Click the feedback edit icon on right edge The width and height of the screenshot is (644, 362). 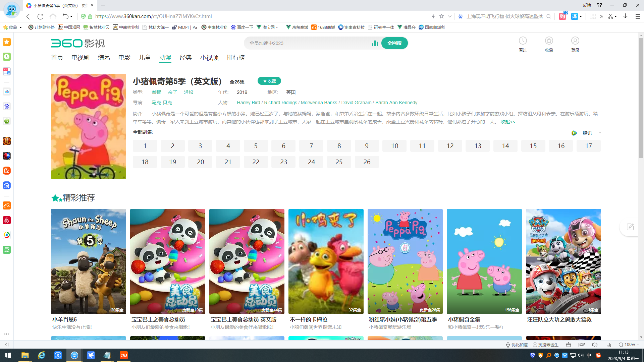[x=630, y=227]
